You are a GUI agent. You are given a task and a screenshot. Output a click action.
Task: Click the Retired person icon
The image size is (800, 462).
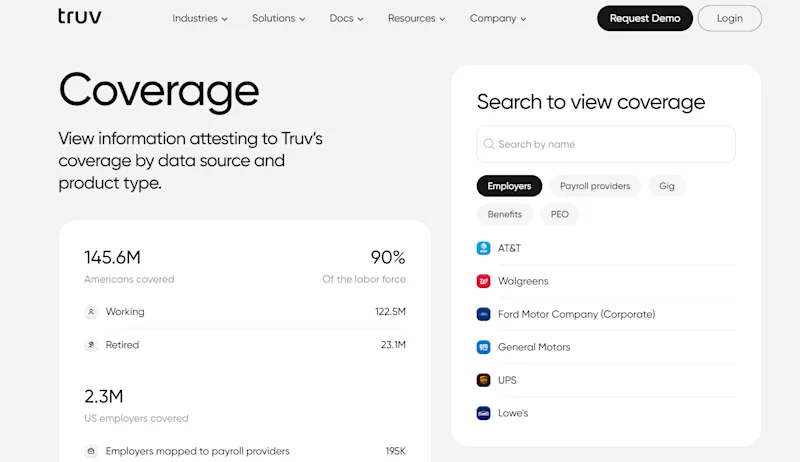coord(91,345)
